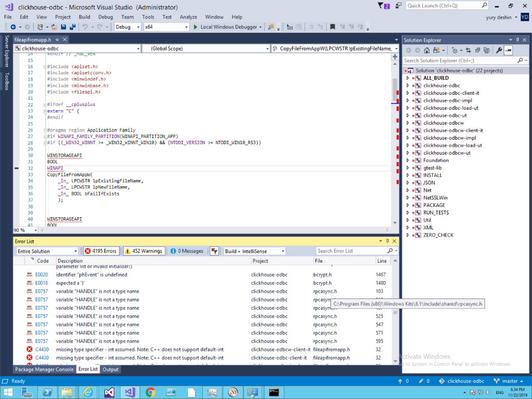Click inside Search Solution Explorer field
532x399 pixels.
pyautogui.click(x=460, y=61)
